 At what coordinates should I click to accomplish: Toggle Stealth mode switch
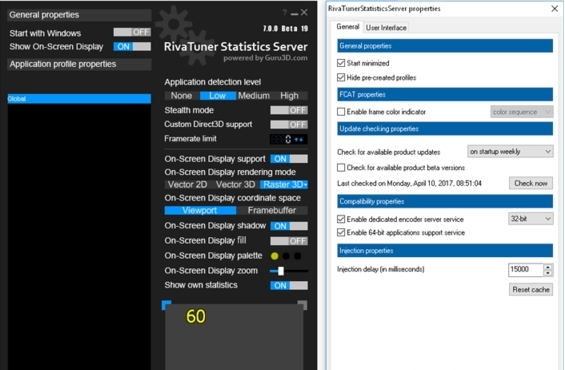click(x=289, y=110)
